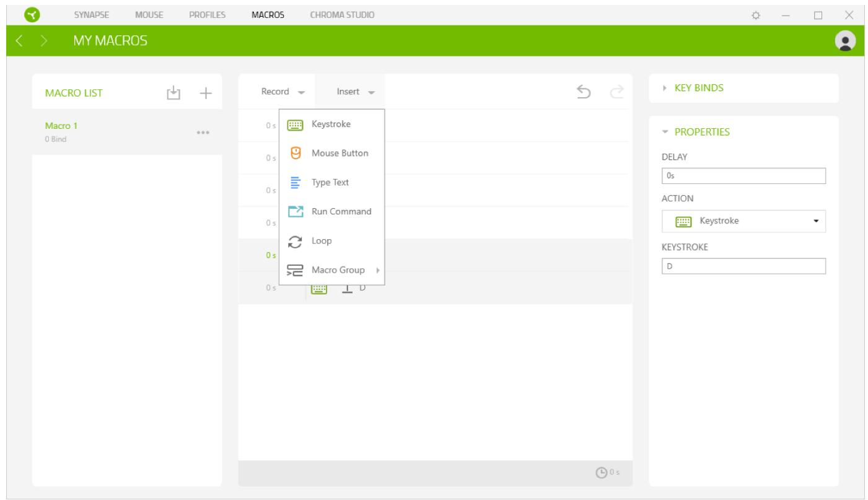Click the DELAY input field

[744, 176]
